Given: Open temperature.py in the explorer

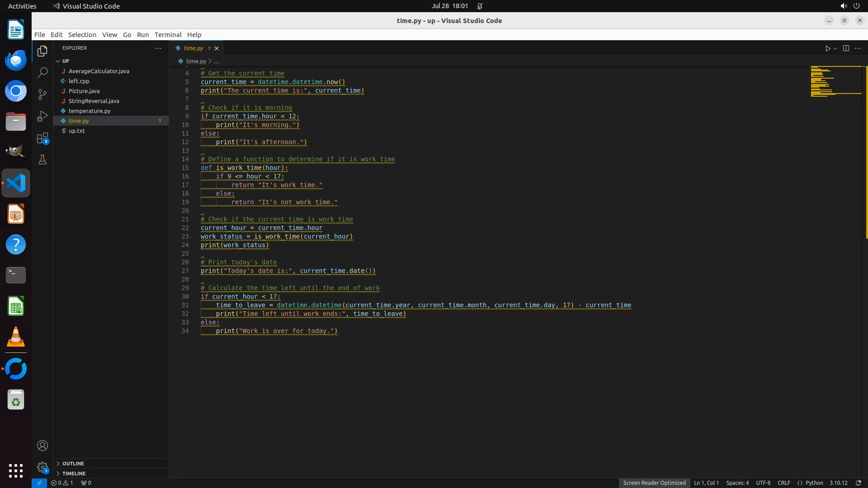Looking at the screenshot, I should pos(90,111).
